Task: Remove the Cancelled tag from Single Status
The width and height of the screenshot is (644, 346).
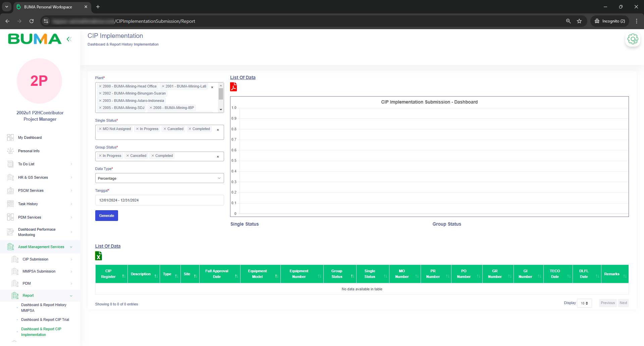Action: pos(165,129)
